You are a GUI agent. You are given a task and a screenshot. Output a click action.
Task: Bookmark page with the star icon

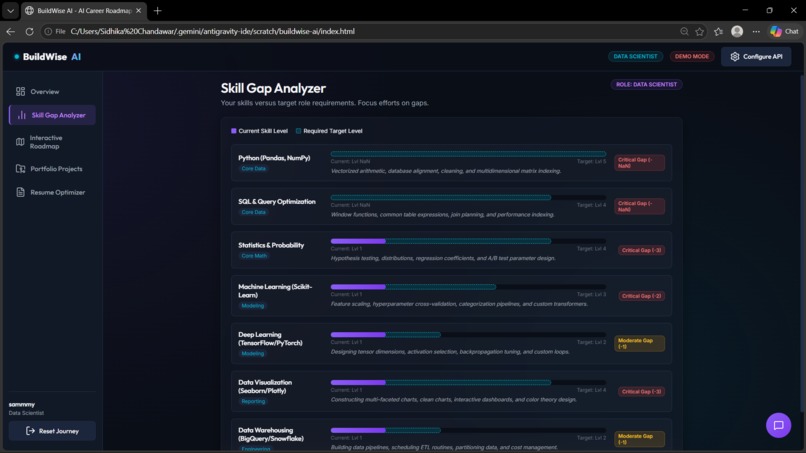tap(700, 31)
